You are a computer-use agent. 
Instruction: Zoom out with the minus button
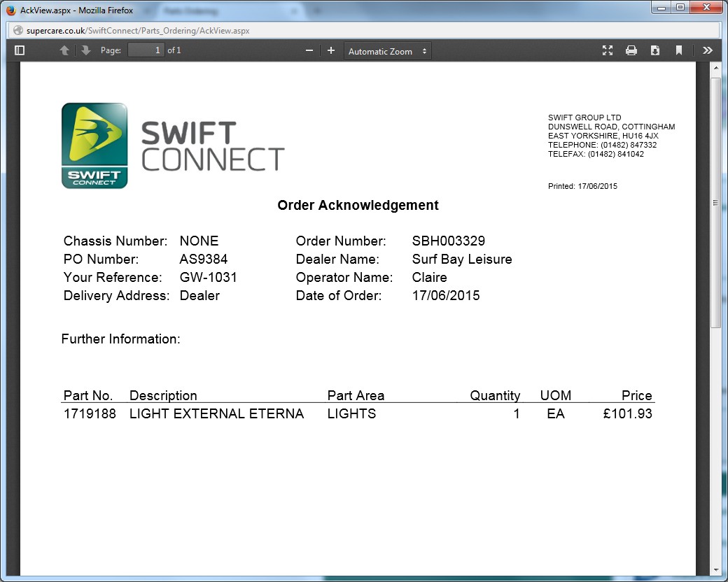point(309,50)
